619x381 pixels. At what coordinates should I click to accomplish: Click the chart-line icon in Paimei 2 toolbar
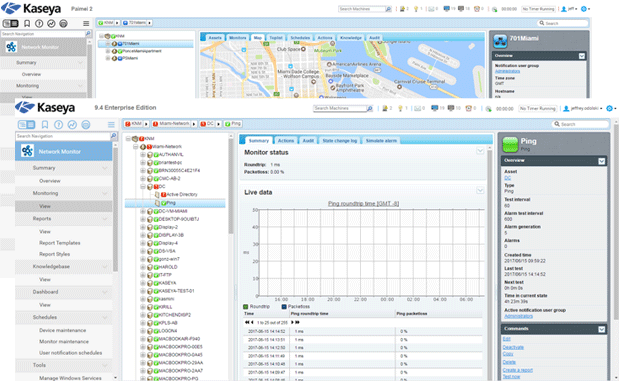(51, 23)
